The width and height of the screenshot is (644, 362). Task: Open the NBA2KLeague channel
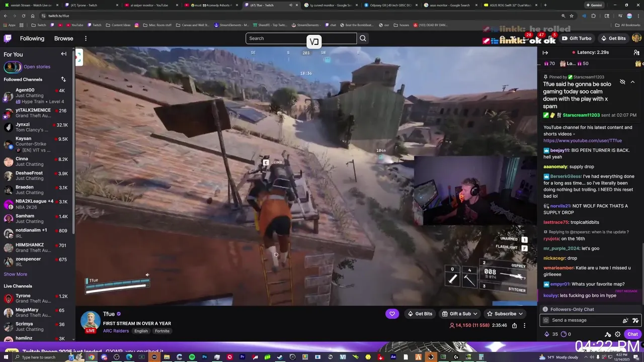(36, 204)
